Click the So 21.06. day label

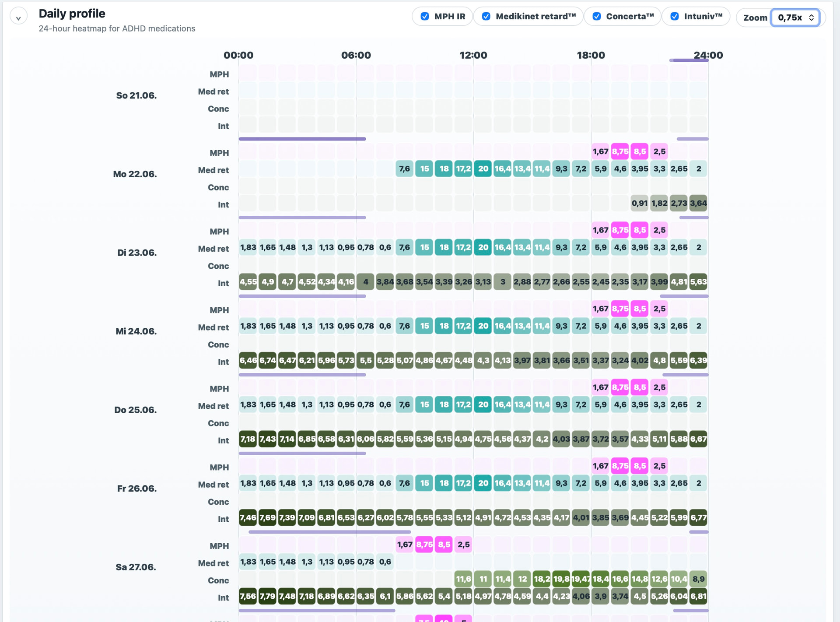click(x=136, y=95)
